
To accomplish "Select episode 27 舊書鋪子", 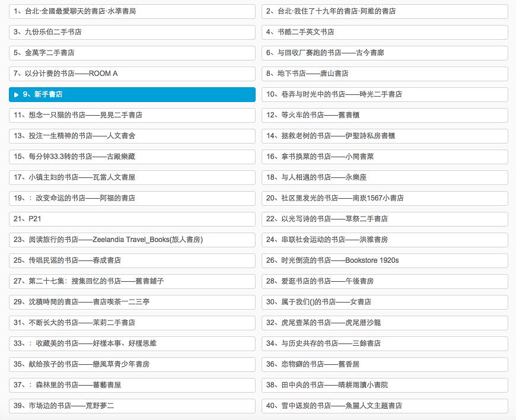I will point(132,281).
